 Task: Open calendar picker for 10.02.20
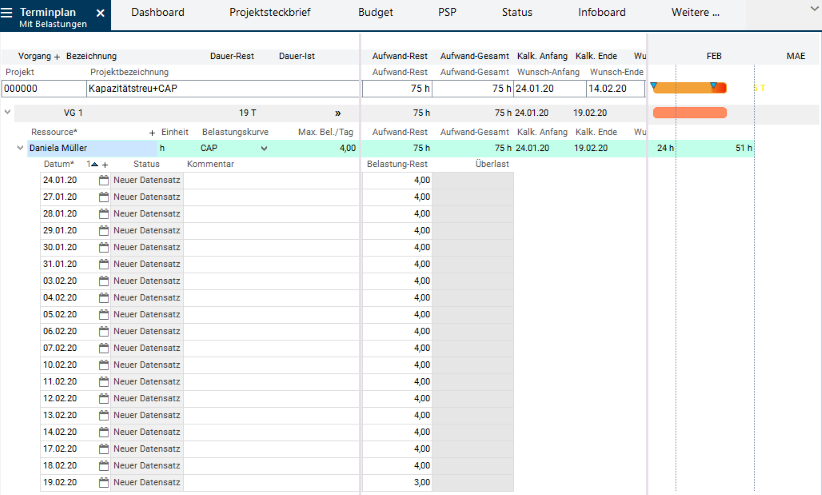(x=103, y=365)
